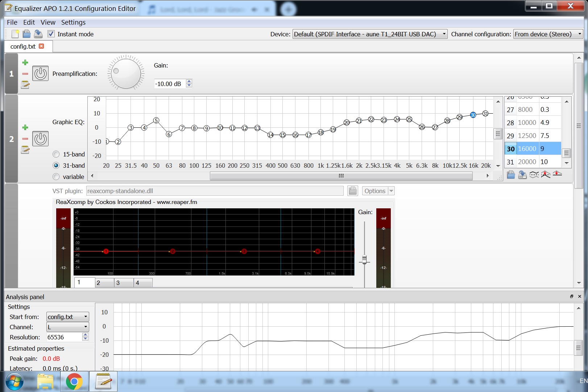Open the Channel configuration dropdown
Screen dimensions: 588x392
(x=548, y=34)
